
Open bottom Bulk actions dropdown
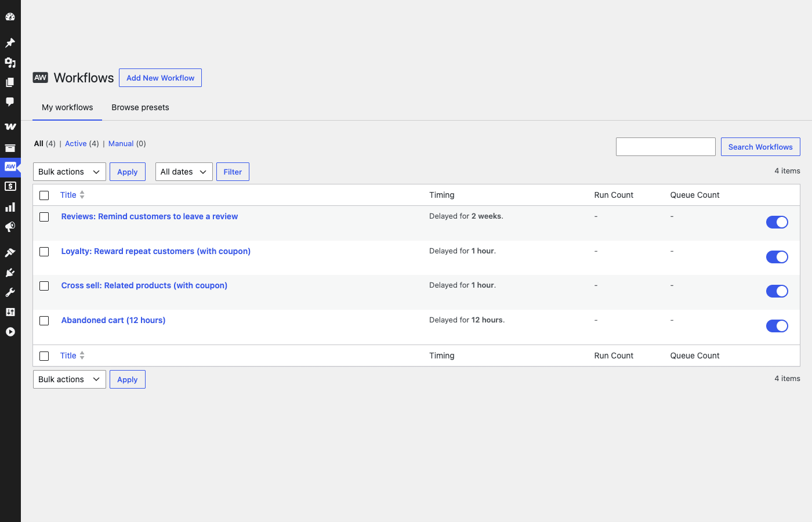(70, 379)
